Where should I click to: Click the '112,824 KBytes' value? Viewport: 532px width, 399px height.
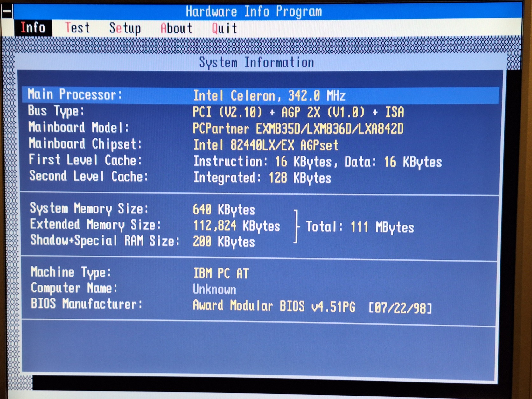(237, 226)
